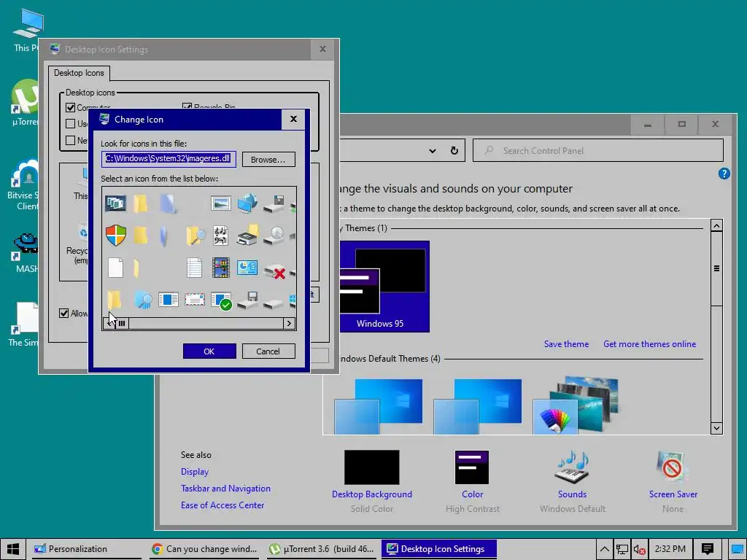
Task: Open the Sounds settings icon
Action: coord(572,467)
